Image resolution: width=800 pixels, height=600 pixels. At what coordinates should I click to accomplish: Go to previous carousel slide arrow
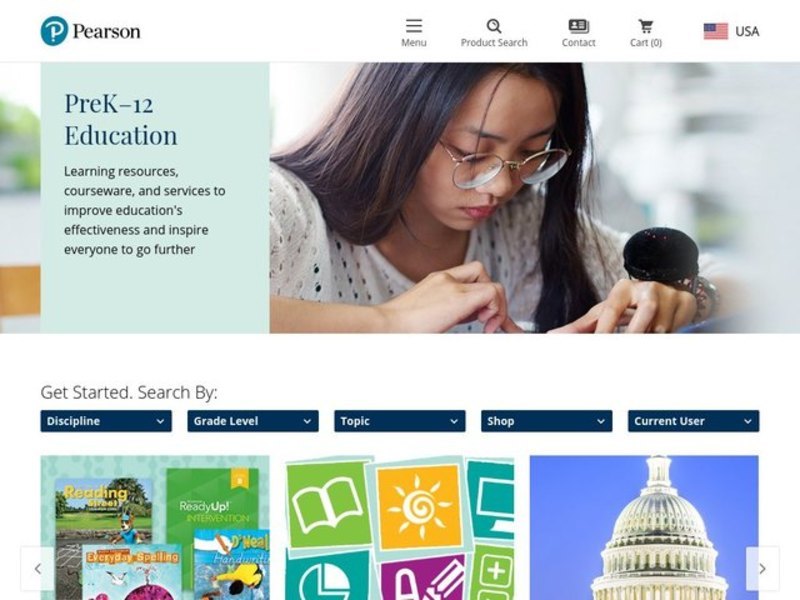click(37, 568)
